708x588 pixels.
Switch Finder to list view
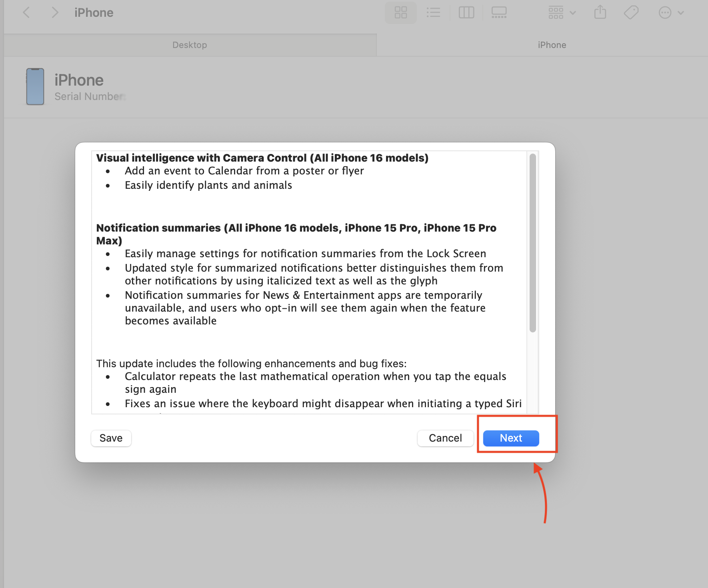(x=433, y=13)
